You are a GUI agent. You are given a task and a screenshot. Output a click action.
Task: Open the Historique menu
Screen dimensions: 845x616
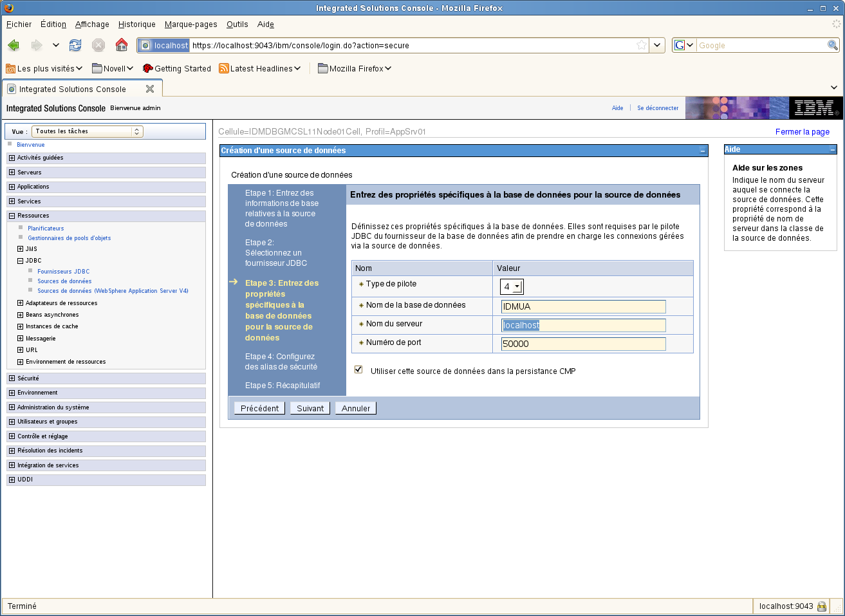[136, 24]
